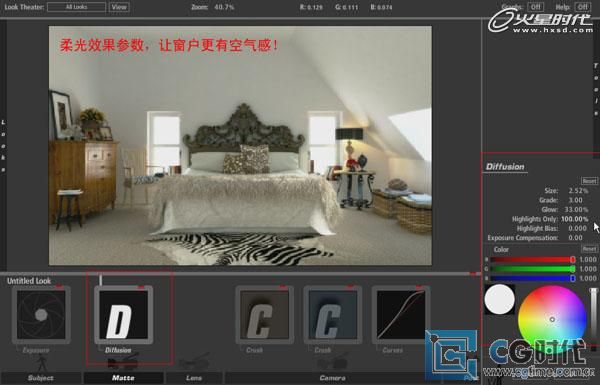Image resolution: width=600 pixels, height=385 pixels.
Task: Toggle red enable mark on blue-toned Crush tool
Action: point(351,286)
